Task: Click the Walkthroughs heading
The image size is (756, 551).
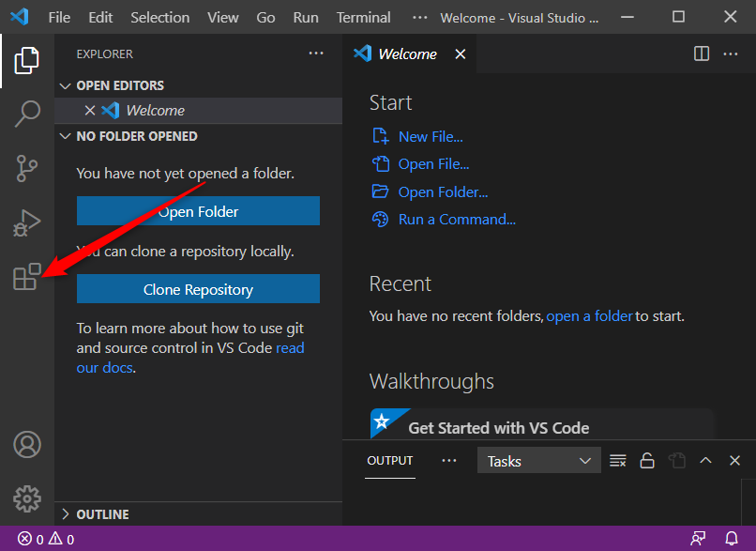Action: (431, 381)
